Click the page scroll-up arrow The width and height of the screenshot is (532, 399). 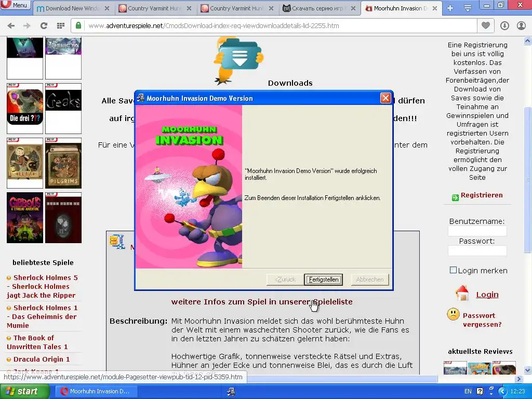click(528, 41)
